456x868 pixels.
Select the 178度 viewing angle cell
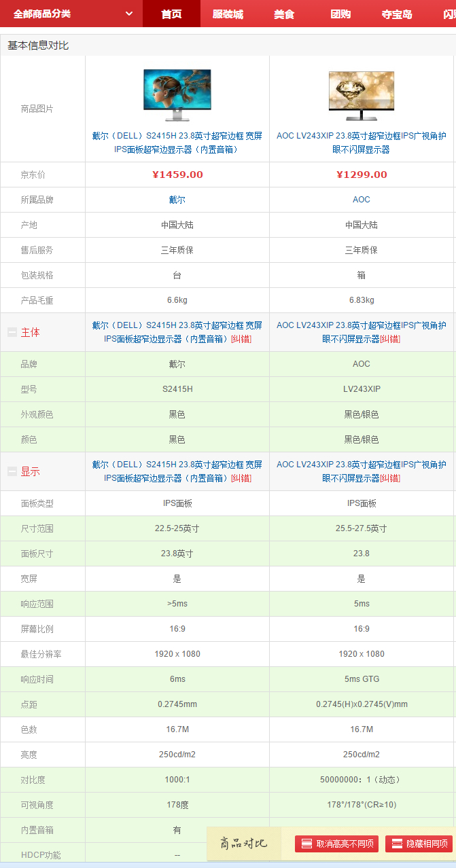click(x=177, y=805)
